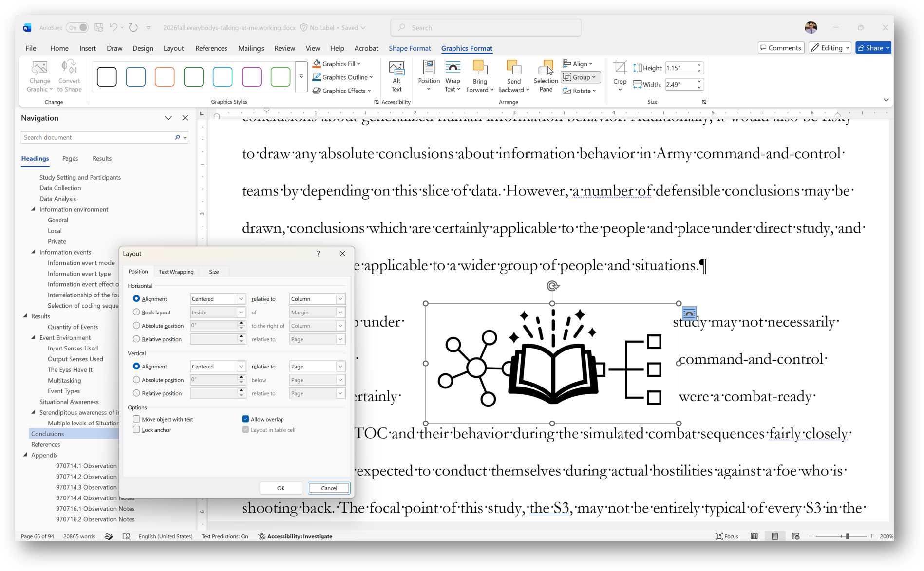Uncheck Allow overlap checkbox
Screen dimensions: 924x571
tap(245, 419)
